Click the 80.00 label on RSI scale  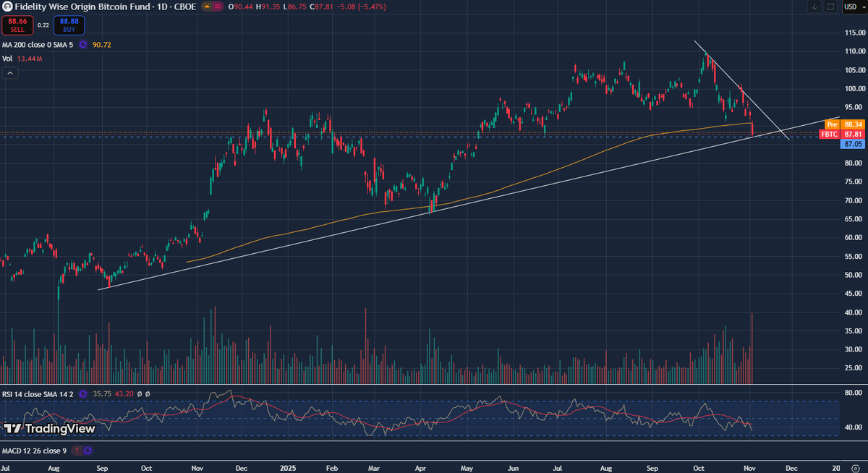click(x=855, y=393)
